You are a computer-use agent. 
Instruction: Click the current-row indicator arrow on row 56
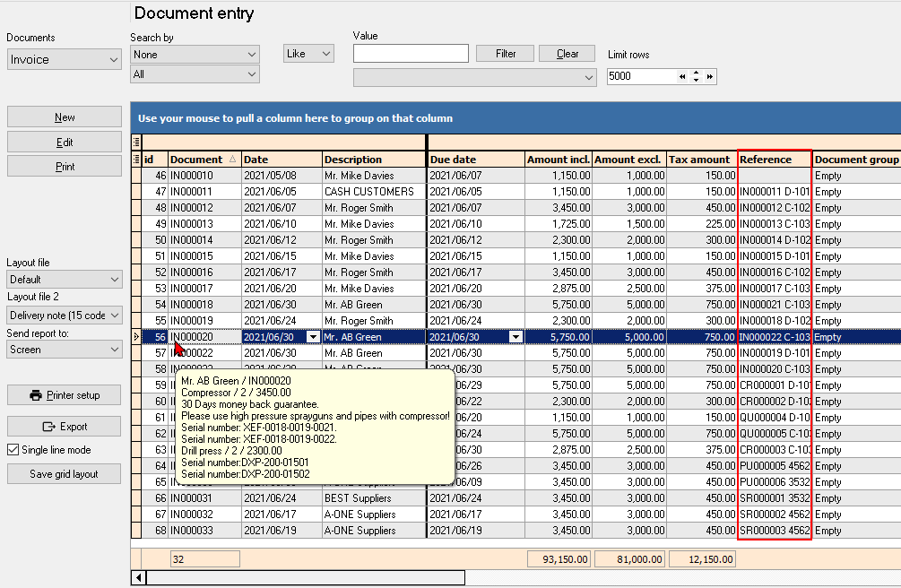click(x=136, y=337)
